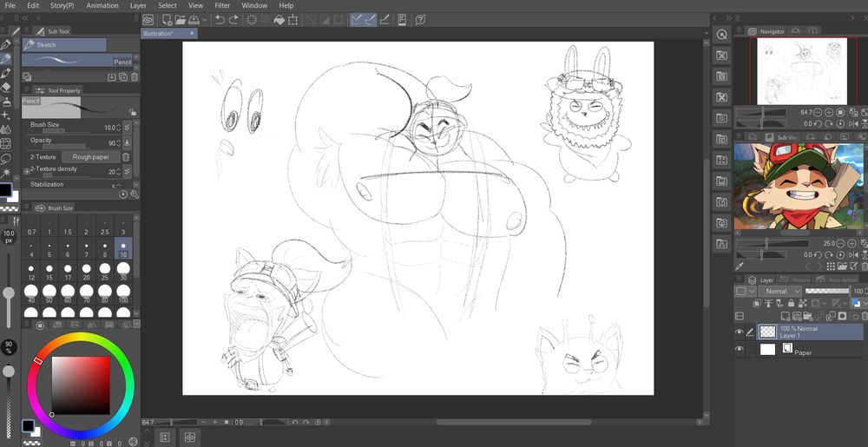Import an image into Sub View via folder icon

click(x=841, y=266)
